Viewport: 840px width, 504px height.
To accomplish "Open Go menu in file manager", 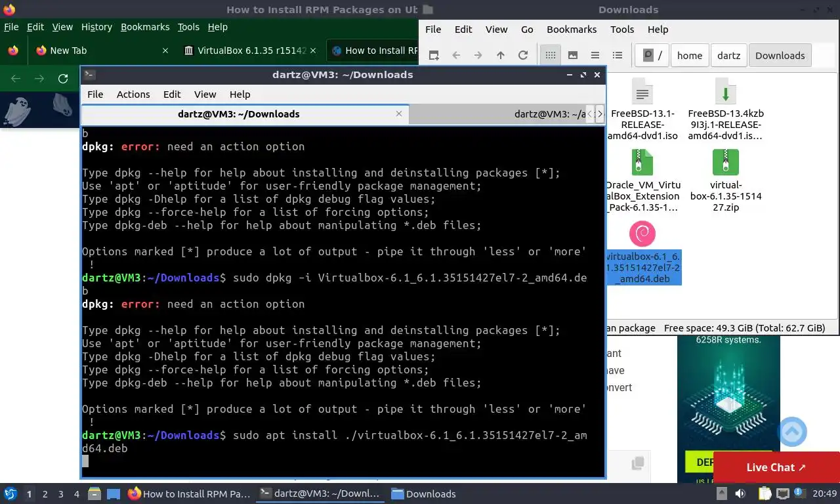I will (527, 29).
